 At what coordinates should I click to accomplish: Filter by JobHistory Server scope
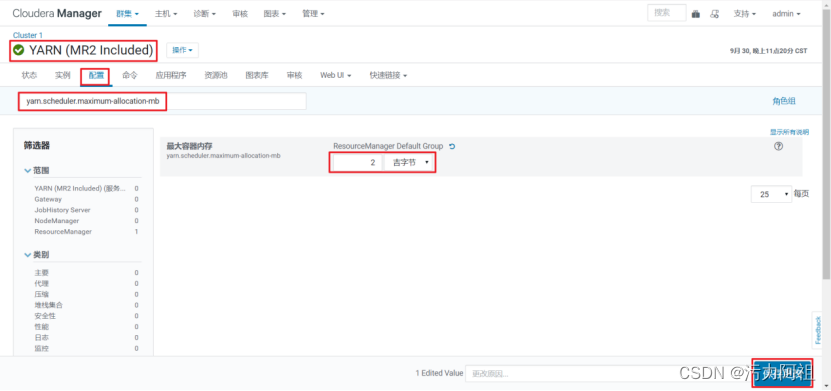tap(62, 210)
